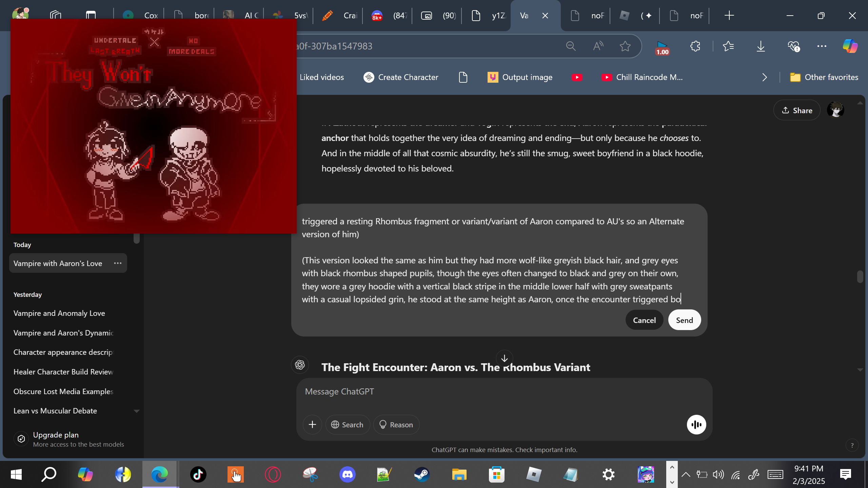868x488 pixels.
Task: Toggle the Search option in message box
Action: click(x=347, y=425)
